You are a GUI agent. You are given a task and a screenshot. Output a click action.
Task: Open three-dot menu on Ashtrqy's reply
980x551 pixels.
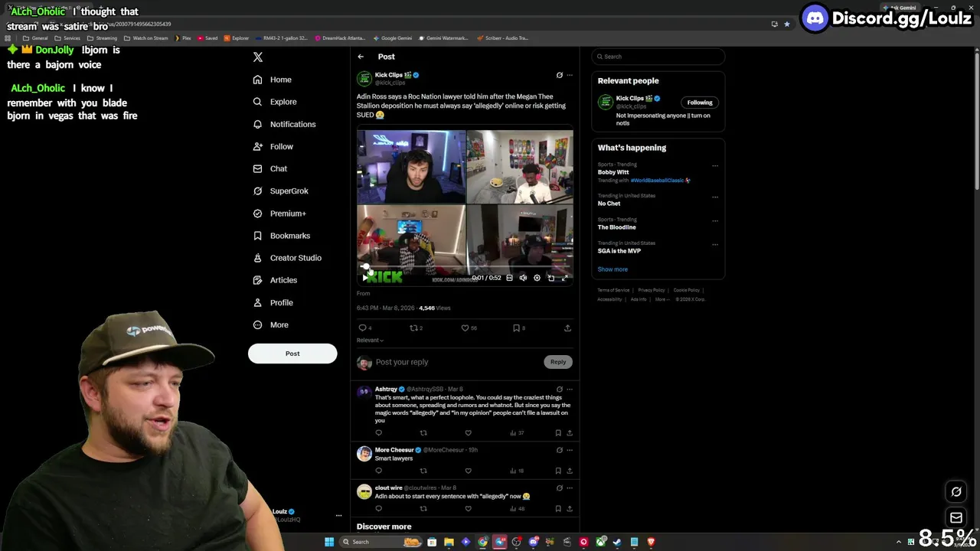[569, 389]
